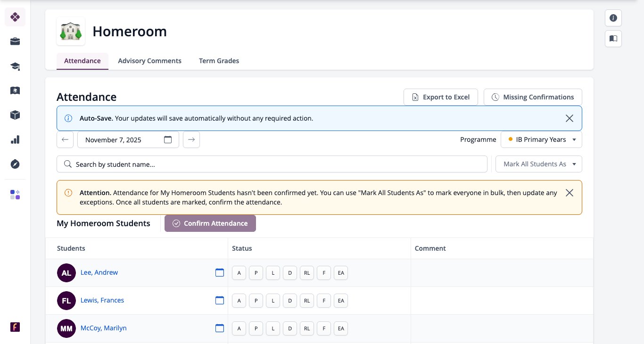
Task: Click the Search by student name field
Action: click(272, 164)
